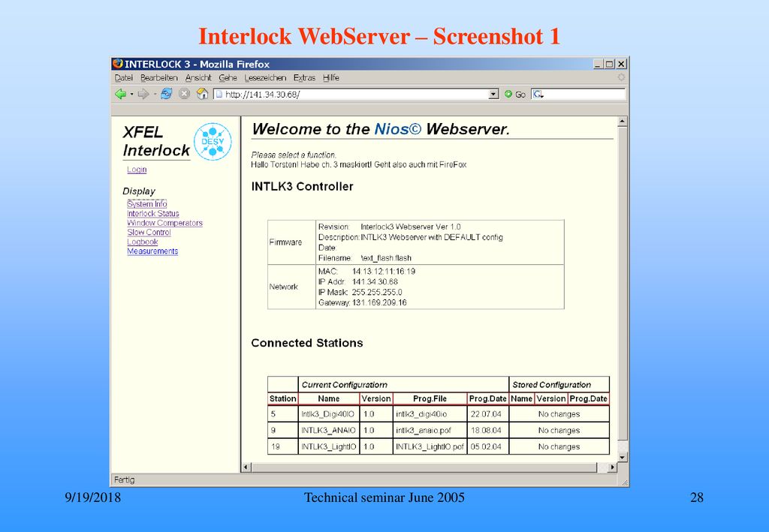Open the Back history dropdown arrow
The height and width of the screenshot is (532, 769).
click(131, 95)
